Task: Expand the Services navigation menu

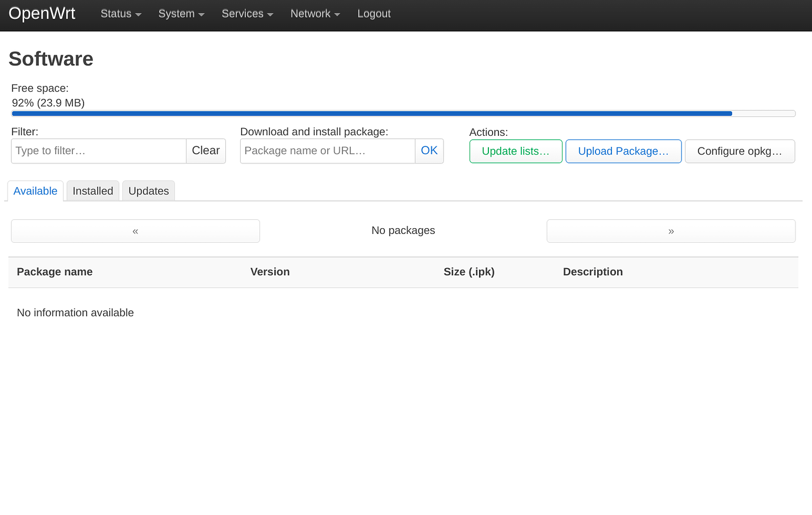Action: click(x=247, y=14)
